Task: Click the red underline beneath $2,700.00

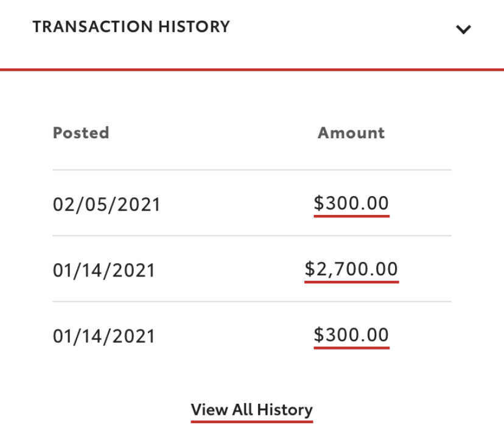Action: click(352, 282)
